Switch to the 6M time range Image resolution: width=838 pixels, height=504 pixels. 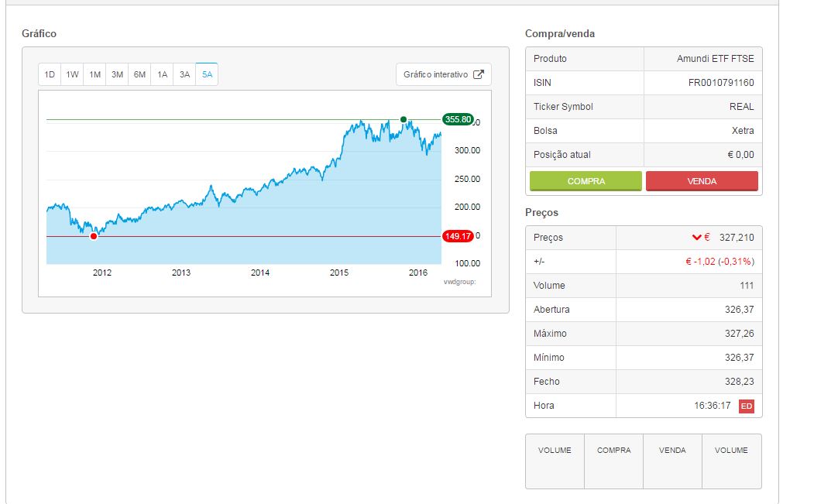[x=139, y=75]
